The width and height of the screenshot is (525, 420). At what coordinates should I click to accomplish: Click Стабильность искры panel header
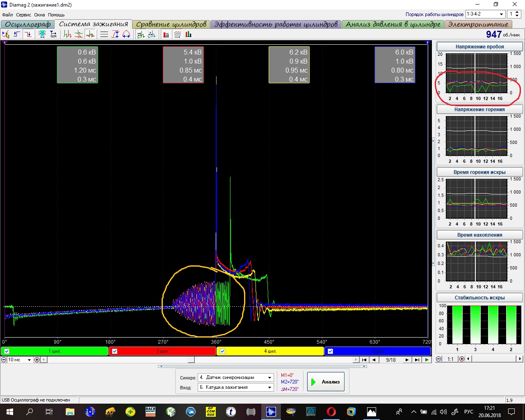click(x=479, y=298)
